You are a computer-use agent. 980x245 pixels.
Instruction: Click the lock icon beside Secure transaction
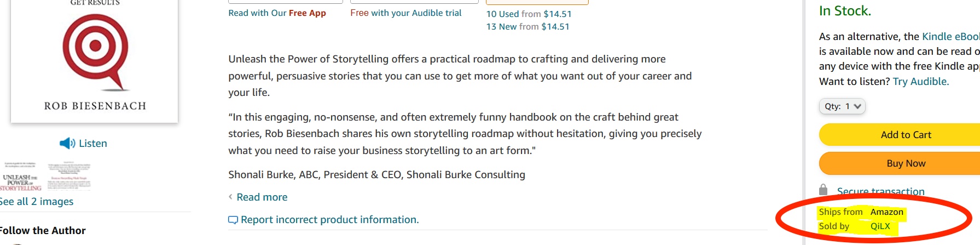tap(823, 190)
